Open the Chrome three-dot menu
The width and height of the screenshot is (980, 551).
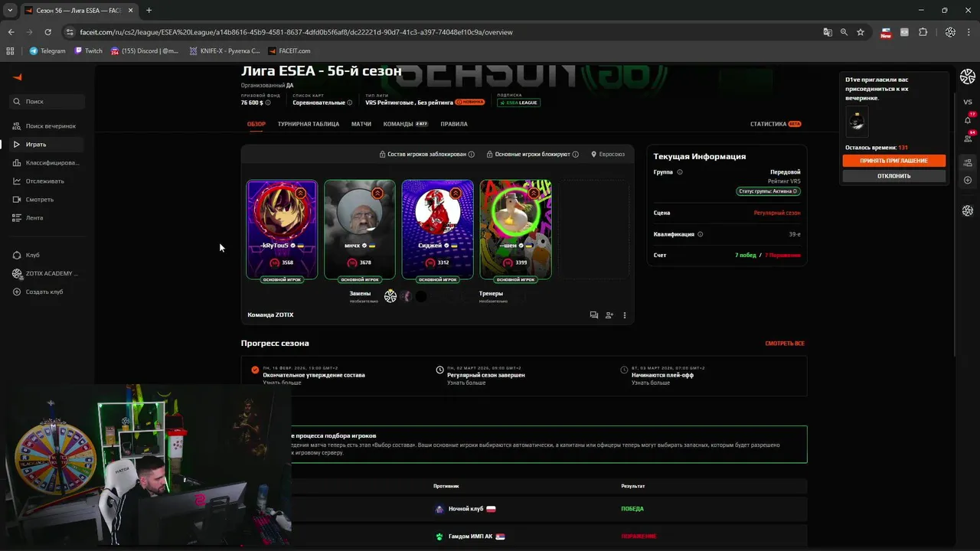click(969, 32)
